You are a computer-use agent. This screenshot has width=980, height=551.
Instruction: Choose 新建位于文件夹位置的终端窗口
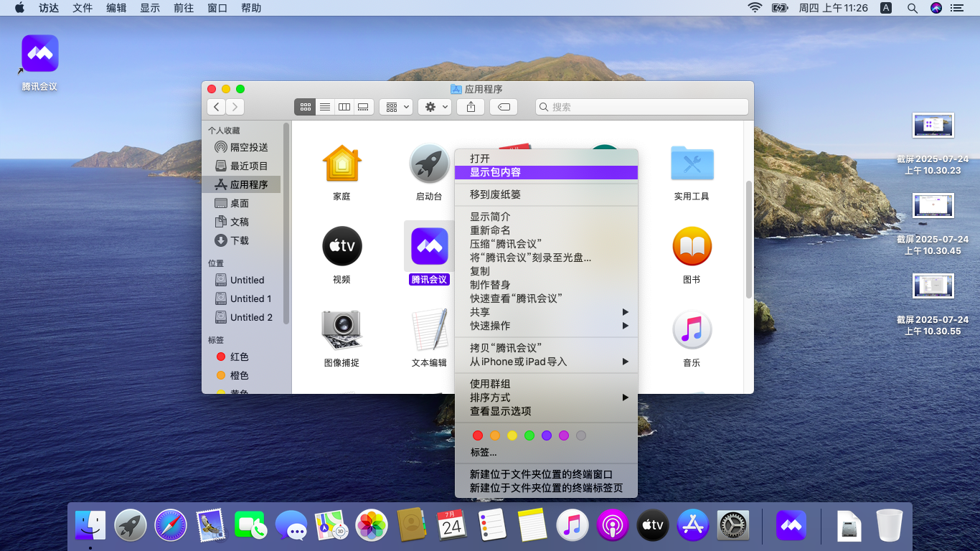click(x=546, y=474)
